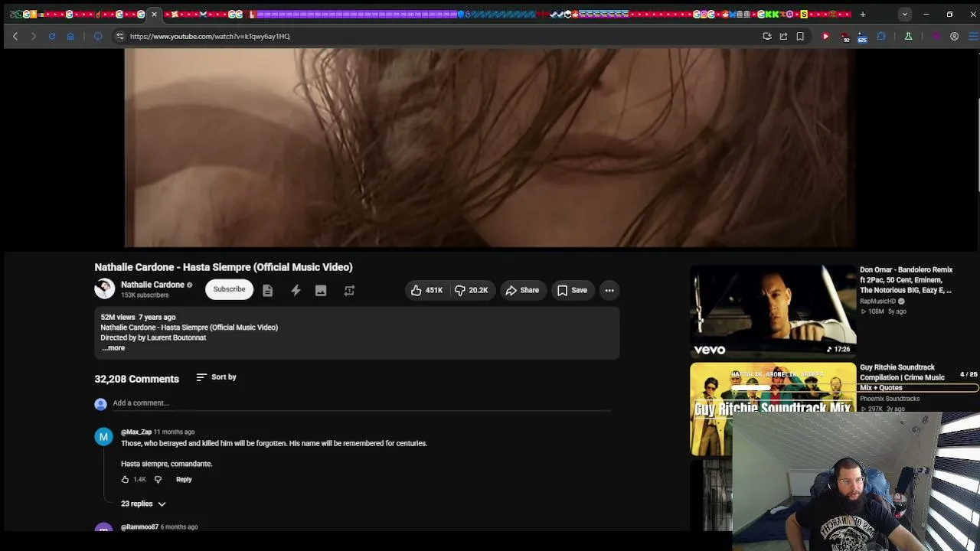This screenshot has height=551, width=980.
Task: Close the active YouTube tab
Action: click(154, 14)
